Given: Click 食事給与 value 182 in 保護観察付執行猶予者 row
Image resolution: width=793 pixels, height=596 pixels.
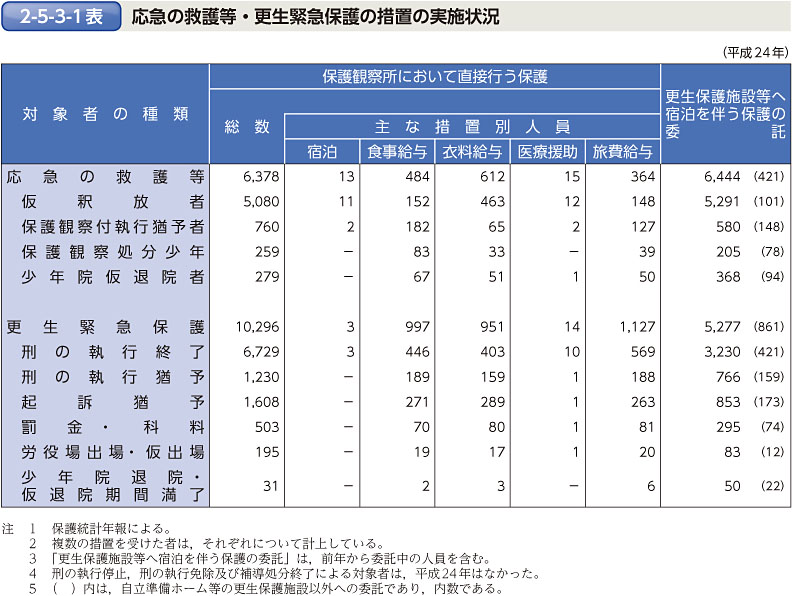Looking at the screenshot, I should click(x=417, y=227).
